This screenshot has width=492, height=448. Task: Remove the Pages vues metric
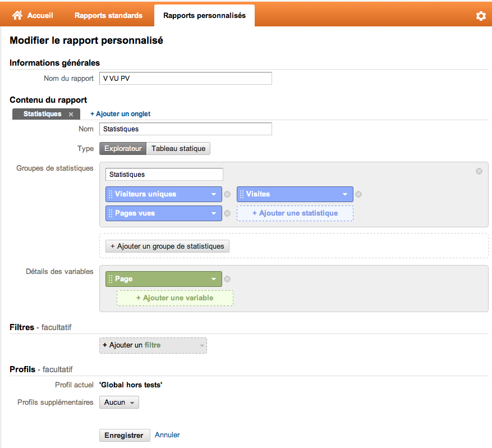click(x=228, y=213)
